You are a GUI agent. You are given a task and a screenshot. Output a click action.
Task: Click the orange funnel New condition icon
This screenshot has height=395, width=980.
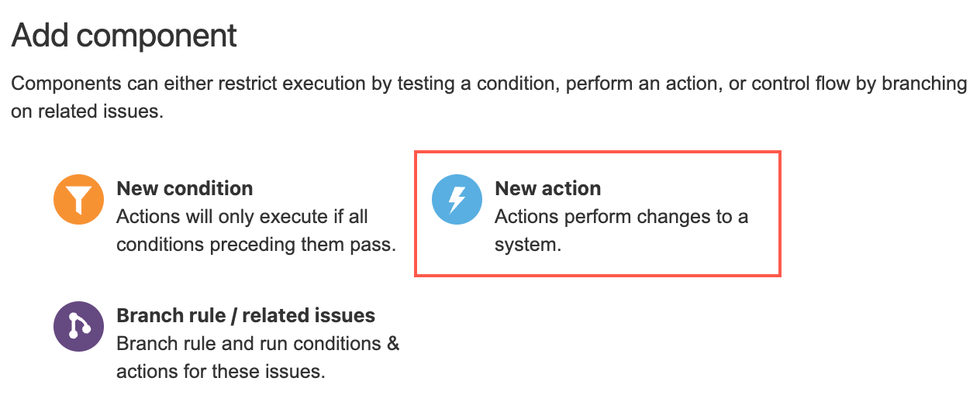point(78,199)
